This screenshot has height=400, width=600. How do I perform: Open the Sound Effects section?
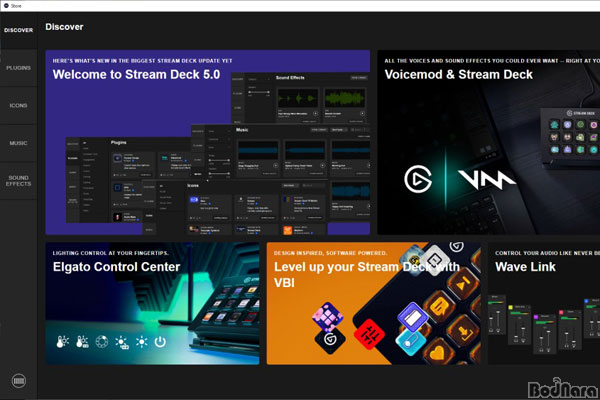click(18, 181)
